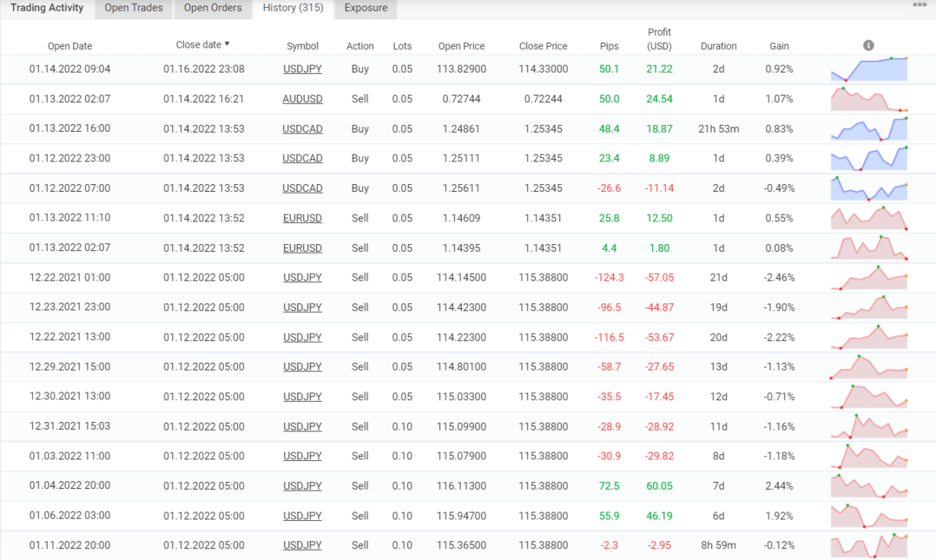
Task: View the sparkline chart for the 0.55% gain trade
Action: (869, 218)
